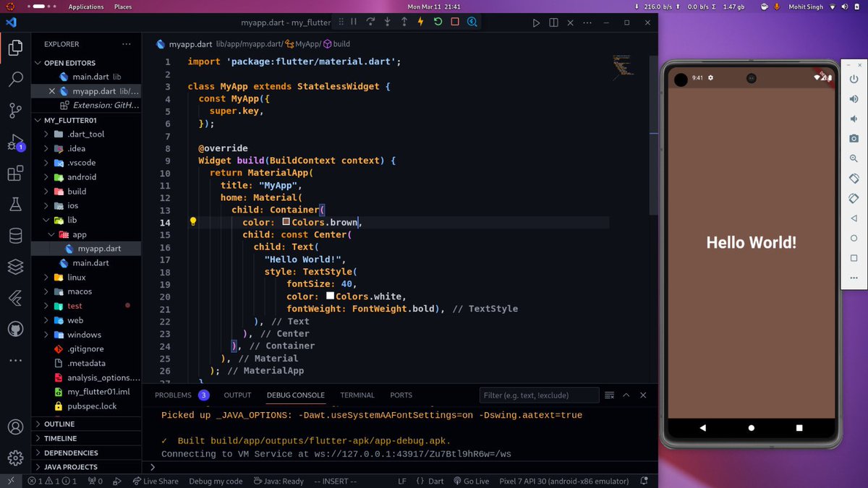Open pubspec.lock file
868x488 pixels.
87,406
